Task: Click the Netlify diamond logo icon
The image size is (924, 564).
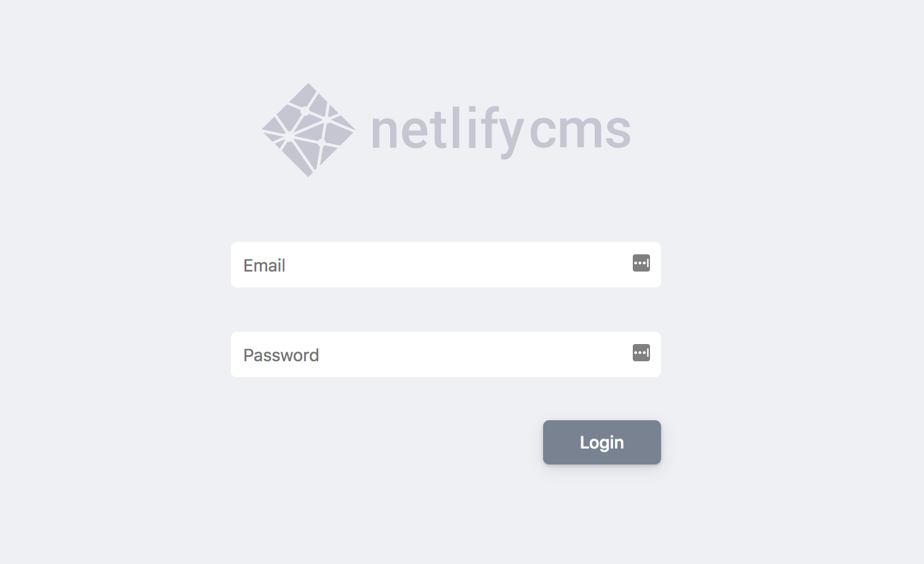Action: [308, 130]
